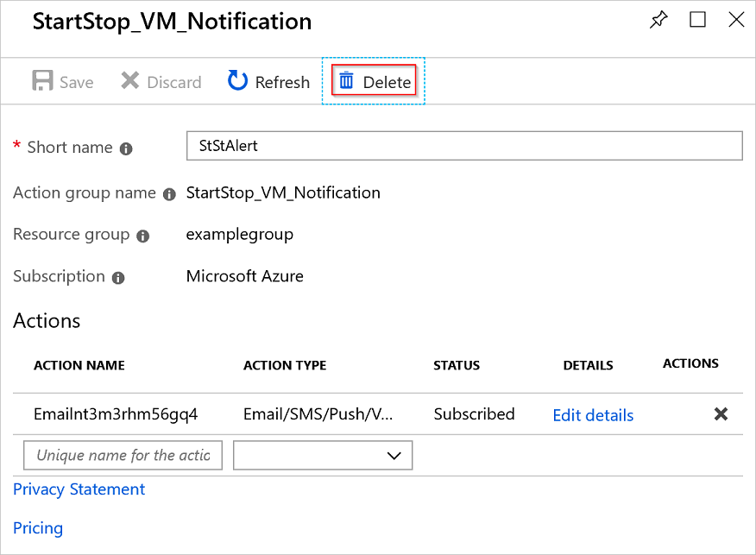Screen dimensions: 756x555
Task: Click the Delete trash can icon
Action: [347, 82]
